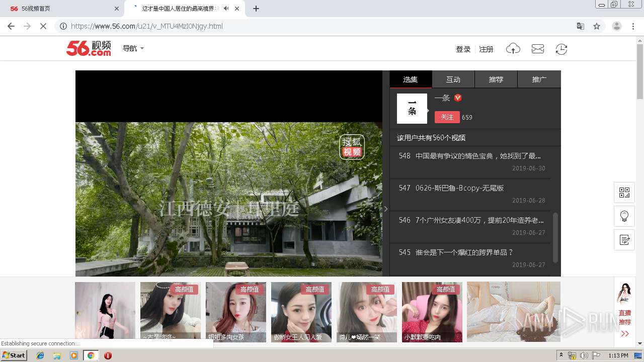Click the video player area
The image size is (644, 362).
coord(229,173)
